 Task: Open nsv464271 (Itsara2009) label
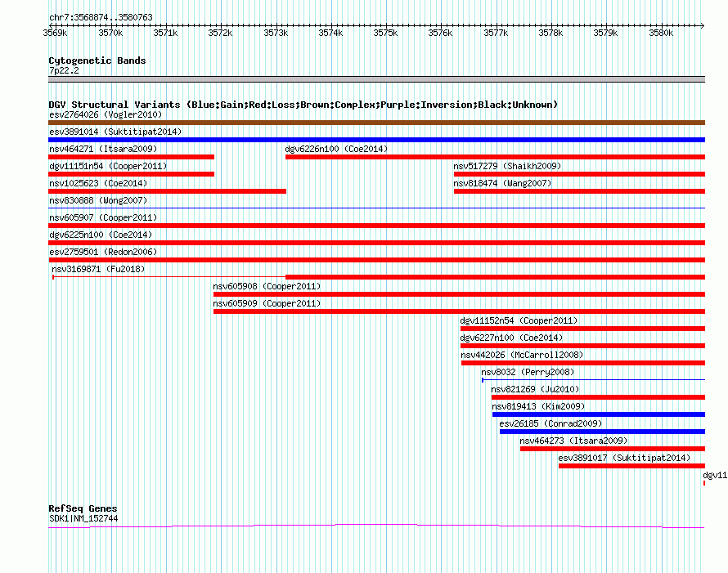coord(103,149)
